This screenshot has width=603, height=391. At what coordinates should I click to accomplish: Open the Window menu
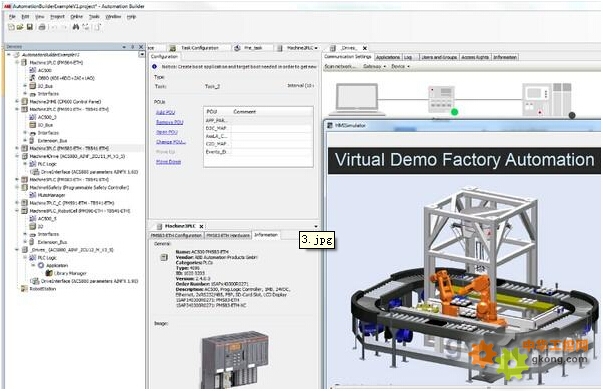pyautogui.click(x=113, y=17)
